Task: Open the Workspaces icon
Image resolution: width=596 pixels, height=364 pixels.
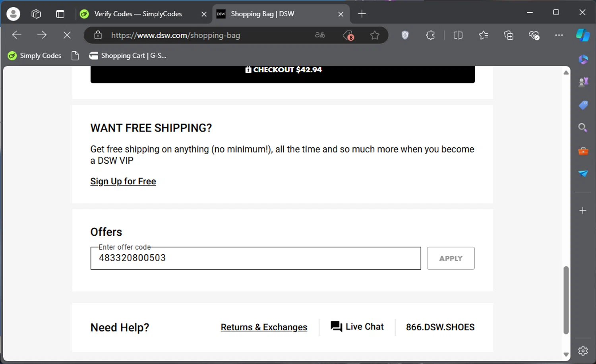Action: click(x=36, y=14)
